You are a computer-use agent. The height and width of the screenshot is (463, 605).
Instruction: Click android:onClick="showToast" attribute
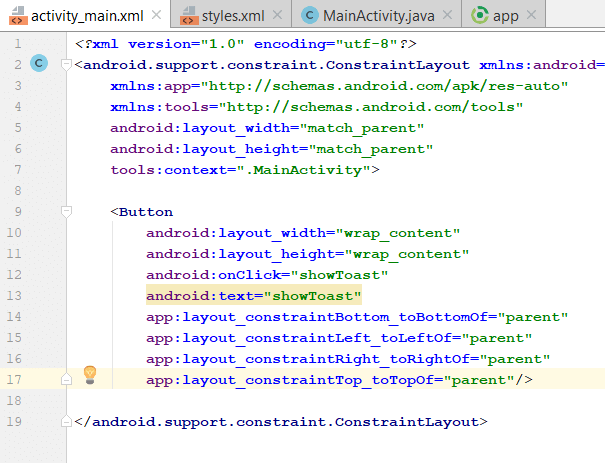pyautogui.click(x=267, y=275)
